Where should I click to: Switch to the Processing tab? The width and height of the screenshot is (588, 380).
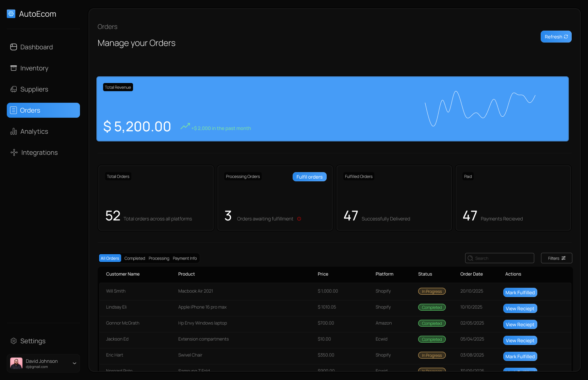click(x=159, y=258)
